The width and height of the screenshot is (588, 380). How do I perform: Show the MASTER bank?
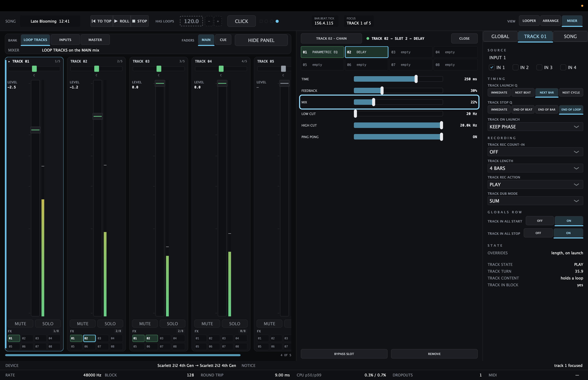coord(95,40)
